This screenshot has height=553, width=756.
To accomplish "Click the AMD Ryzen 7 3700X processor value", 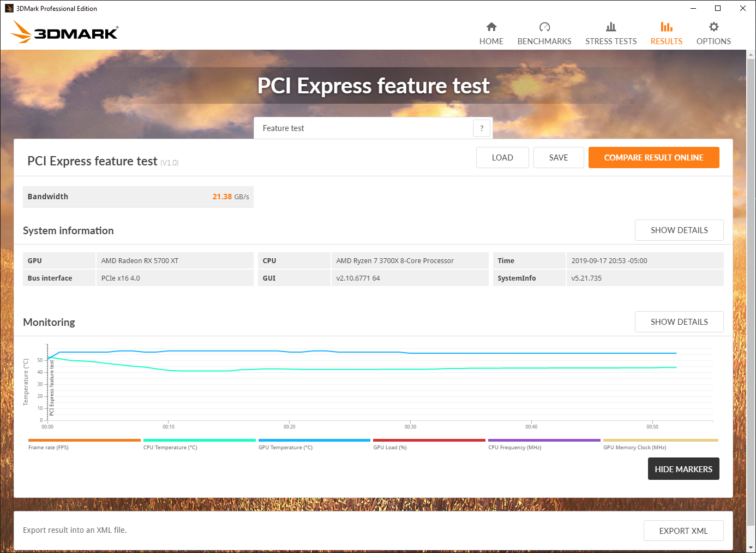I will coord(395,261).
